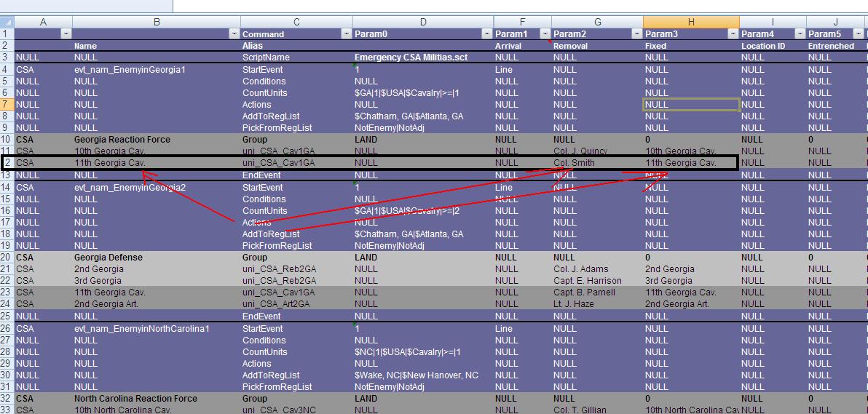Image resolution: width=868 pixels, height=414 pixels.
Task: Open column A filter dropdown arrow
Action: 66,34
